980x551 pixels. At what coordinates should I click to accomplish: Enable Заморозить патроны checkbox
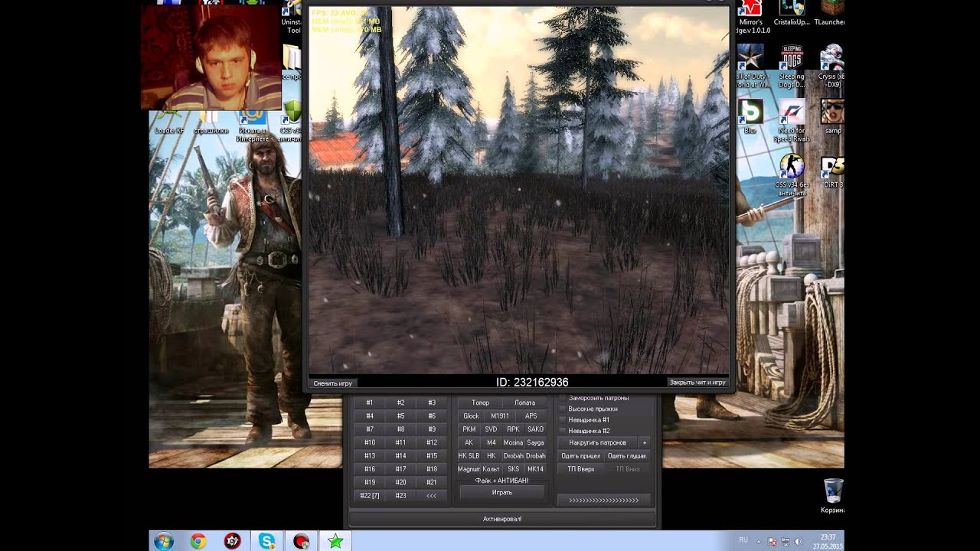click(563, 398)
